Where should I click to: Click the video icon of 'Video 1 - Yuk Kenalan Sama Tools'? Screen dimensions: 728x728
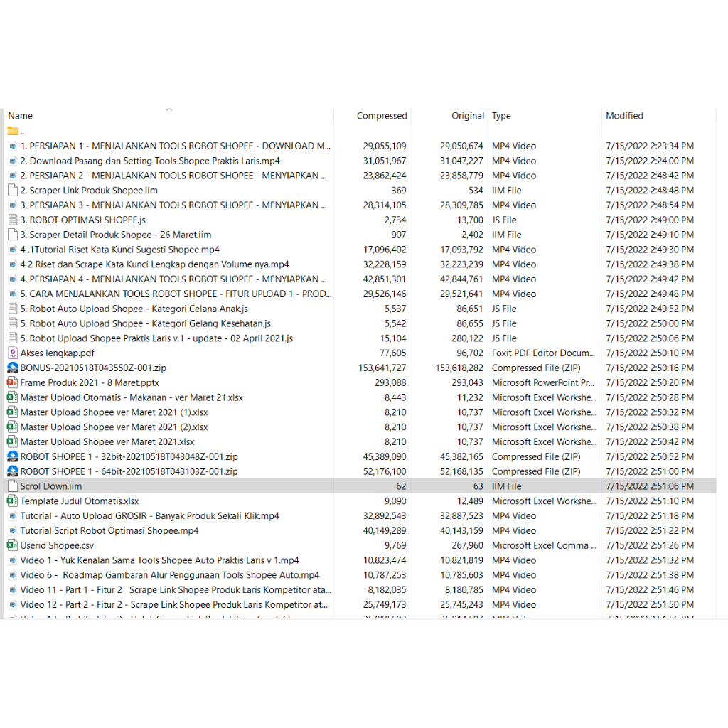tap(13, 560)
